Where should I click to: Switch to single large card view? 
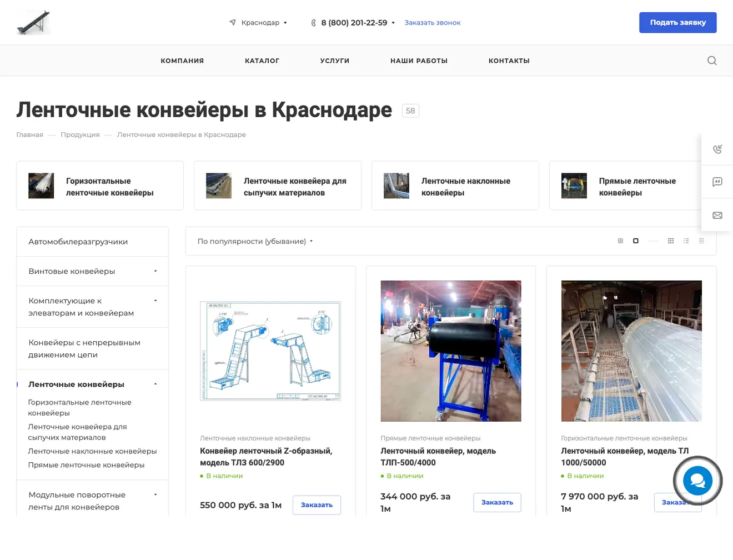tap(636, 241)
